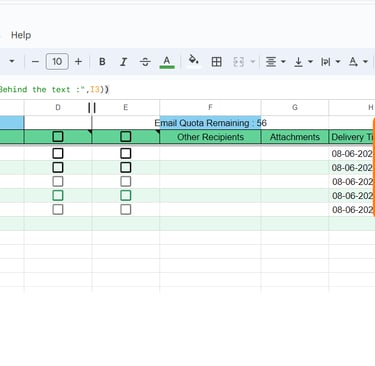Toggle header checkbox in column E
This screenshot has width=375, height=366.
[x=126, y=137]
